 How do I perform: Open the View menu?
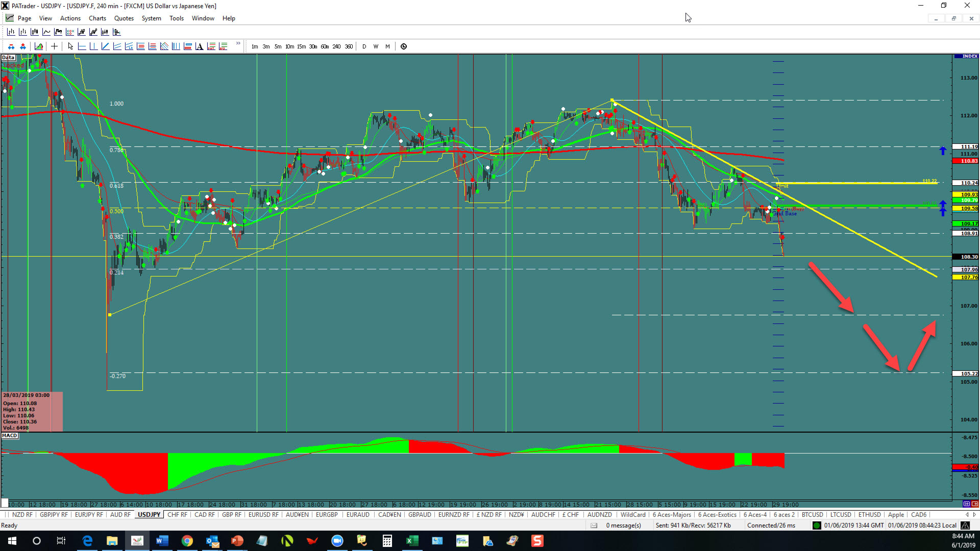(x=46, y=18)
